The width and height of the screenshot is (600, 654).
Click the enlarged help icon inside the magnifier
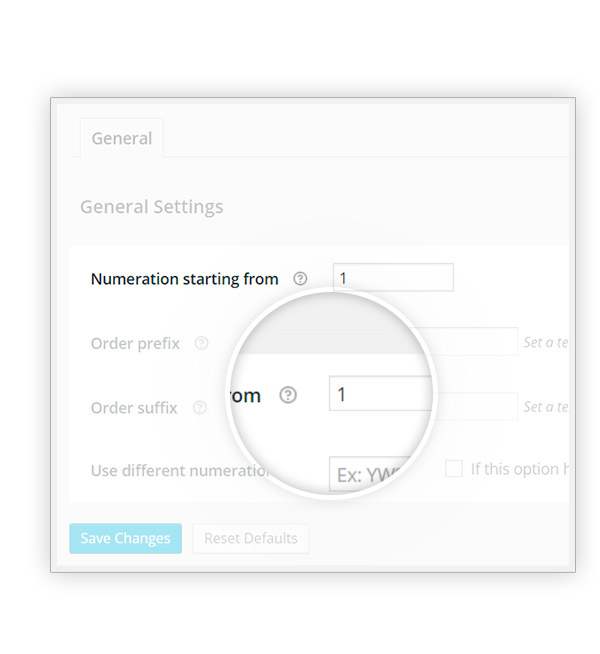pyautogui.click(x=288, y=395)
